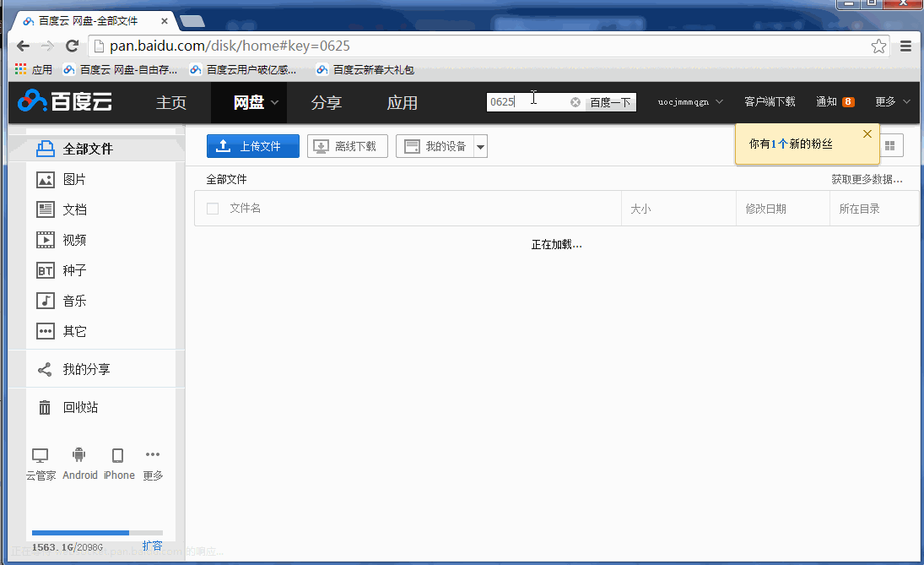Open the uocjmmmqgn account dropdown
This screenshot has height=565, width=924.
(690, 102)
